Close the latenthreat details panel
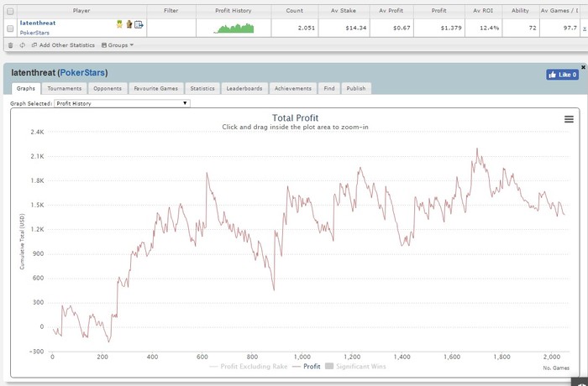Viewport: 588px width, 386px height. (583, 67)
